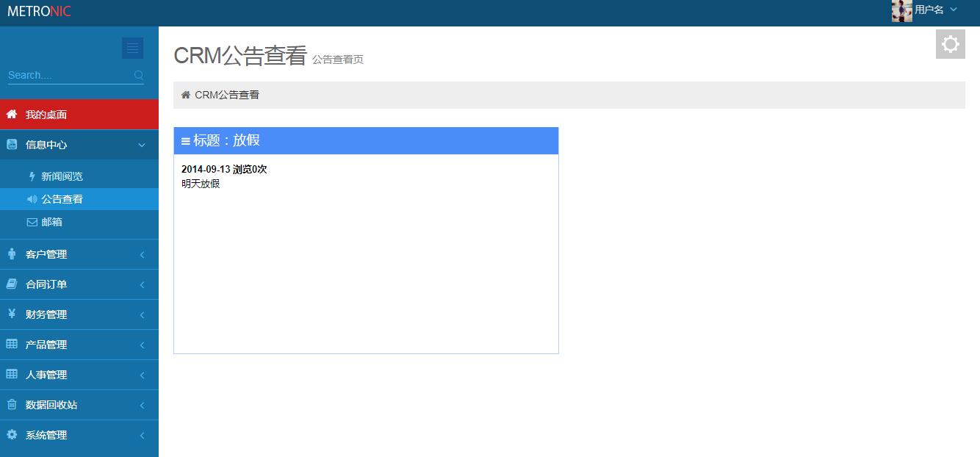The height and width of the screenshot is (457, 980).
Task: Open the settings gear panel
Action: click(x=951, y=44)
